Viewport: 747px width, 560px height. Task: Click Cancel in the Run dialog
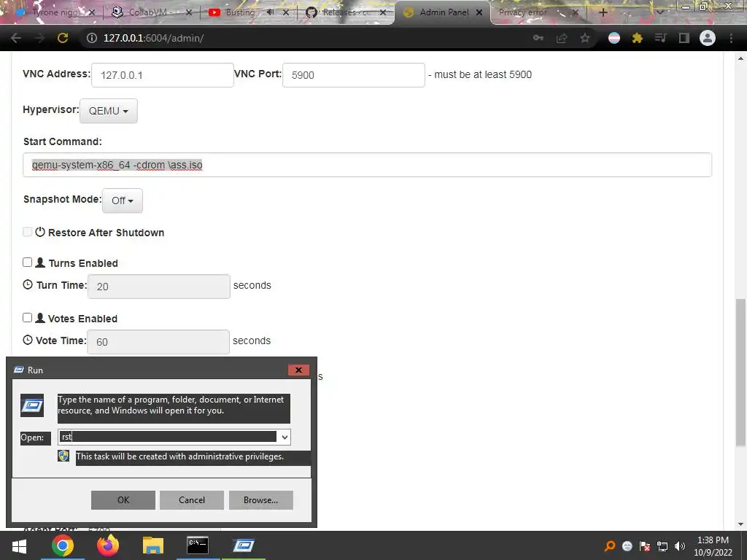(x=192, y=500)
